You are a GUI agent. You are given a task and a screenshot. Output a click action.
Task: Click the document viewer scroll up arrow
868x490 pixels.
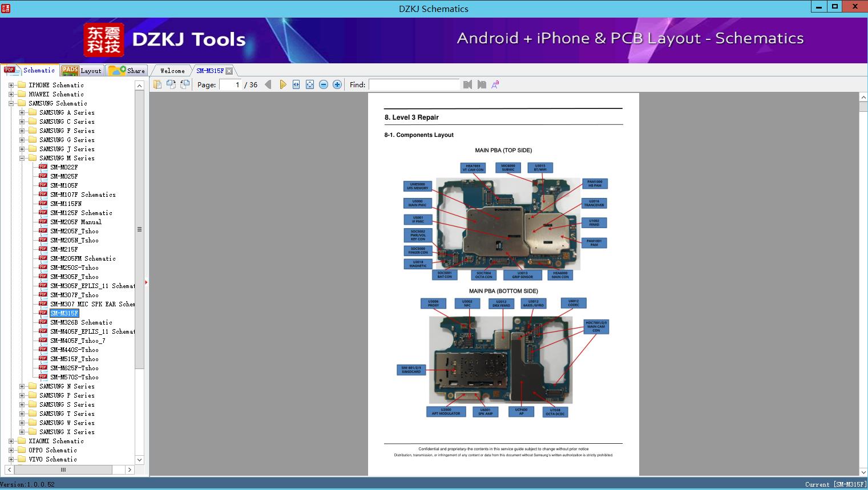point(863,98)
